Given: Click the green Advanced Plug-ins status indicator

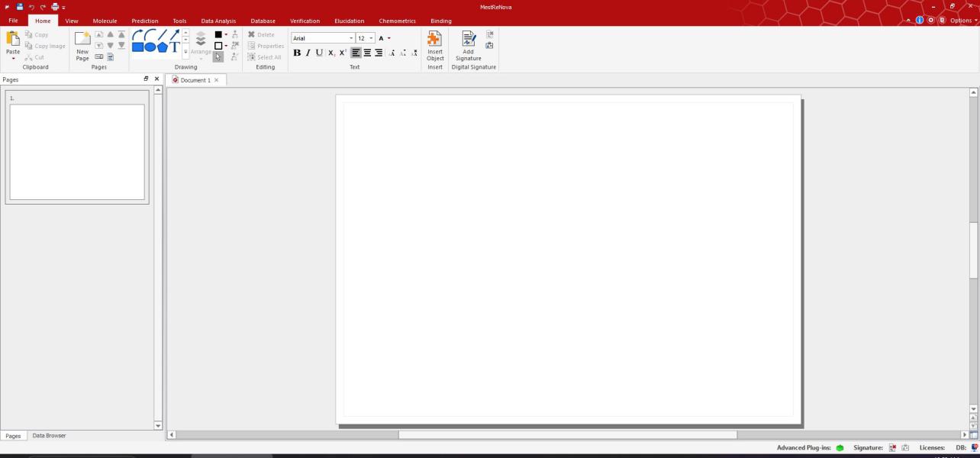Looking at the screenshot, I should [x=840, y=448].
